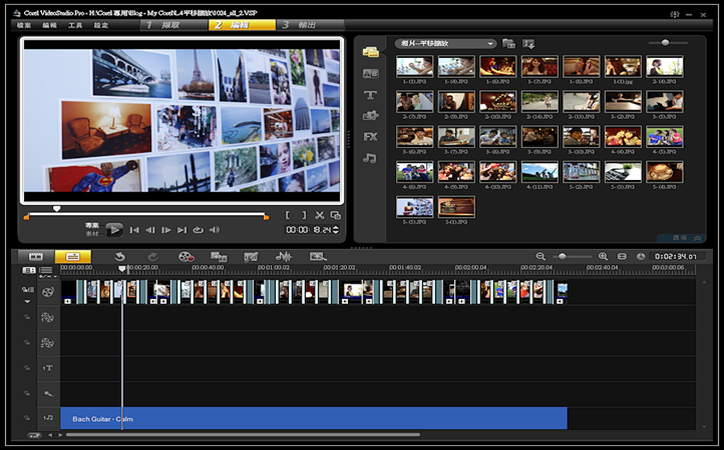Screen dimensions: 724x450
Task: Set mark-in bracket in preview panel
Action: pos(288,215)
